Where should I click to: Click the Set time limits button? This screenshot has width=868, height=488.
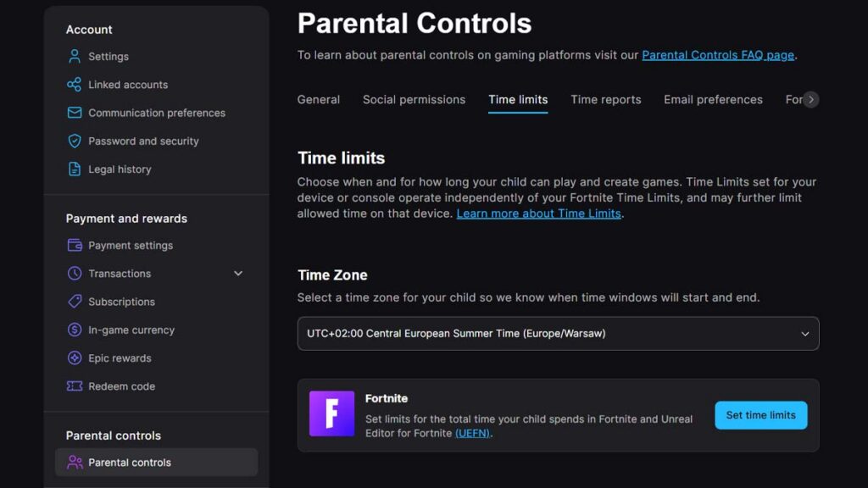point(760,415)
